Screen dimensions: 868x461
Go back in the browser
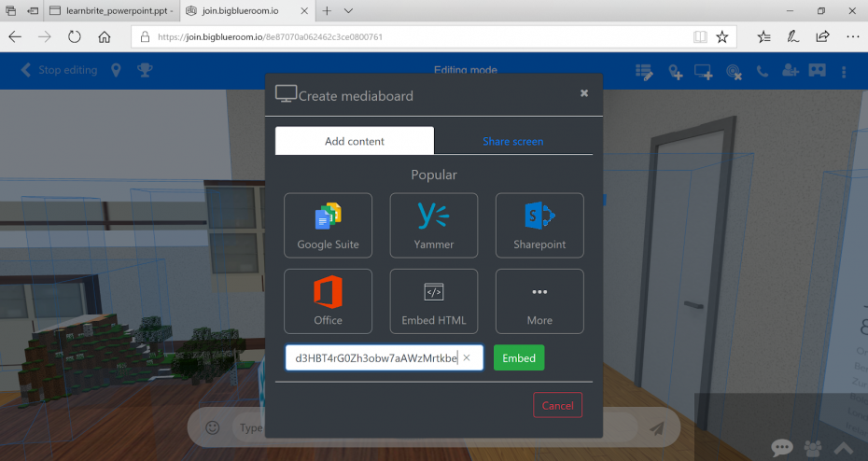(15, 37)
